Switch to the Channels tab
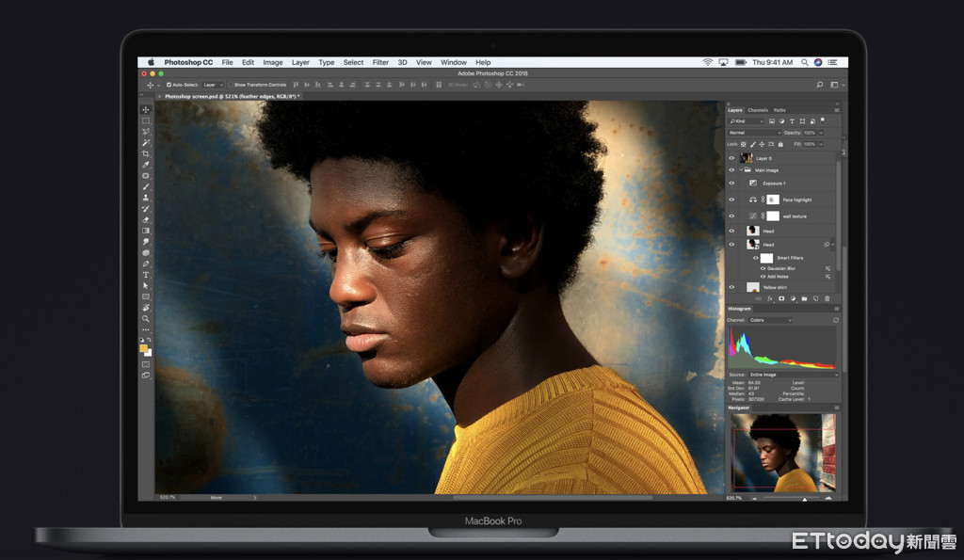Screen dimensions: 964x560 tap(758, 110)
